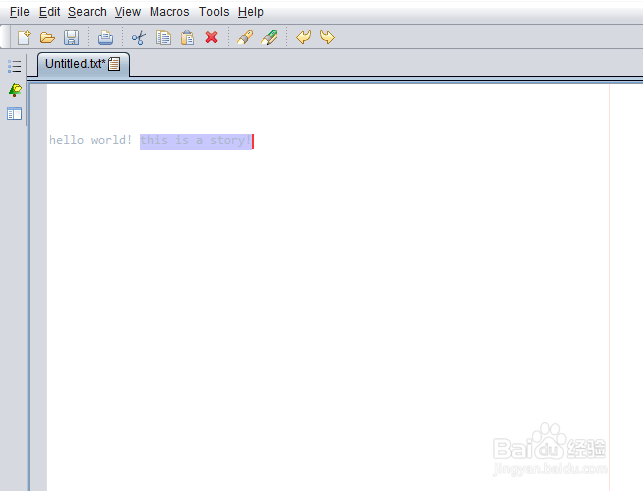Select the Untitled.txt* tab

pyautogui.click(x=84, y=64)
